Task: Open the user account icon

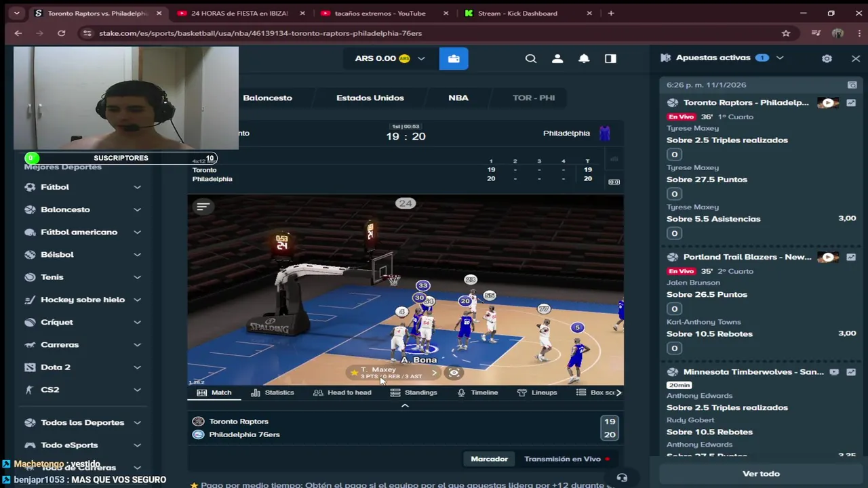Action: coord(557,58)
